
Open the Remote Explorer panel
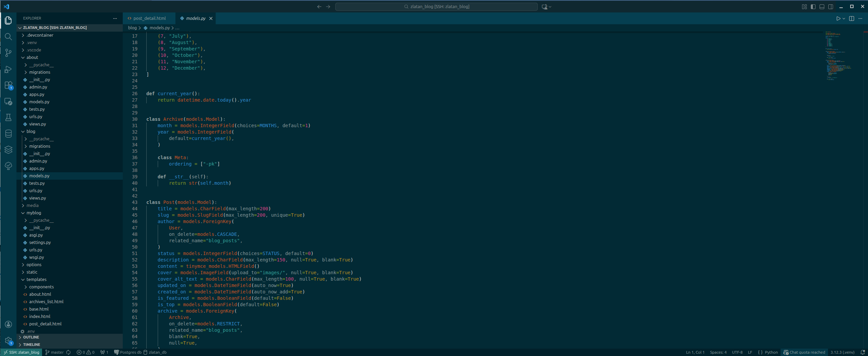[8, 102]
